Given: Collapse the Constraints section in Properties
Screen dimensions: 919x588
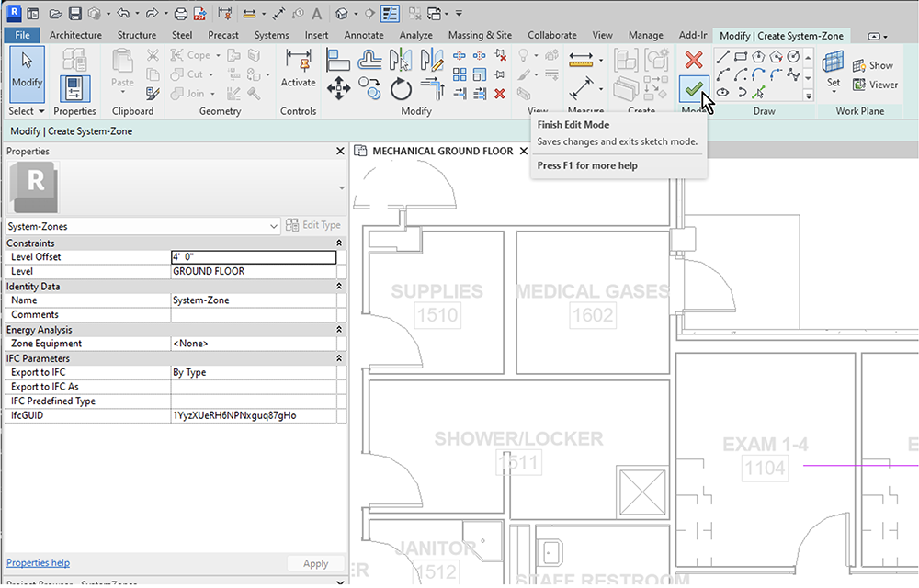Looking at the screenshot, I should pyautogui.click(x=339, y=243).
